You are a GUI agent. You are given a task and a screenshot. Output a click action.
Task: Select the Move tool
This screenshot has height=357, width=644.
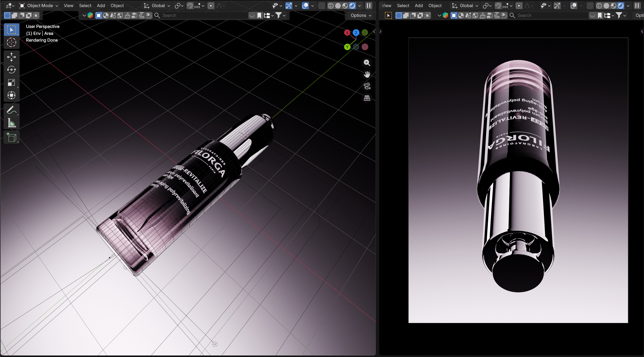(x=11, y=57)
